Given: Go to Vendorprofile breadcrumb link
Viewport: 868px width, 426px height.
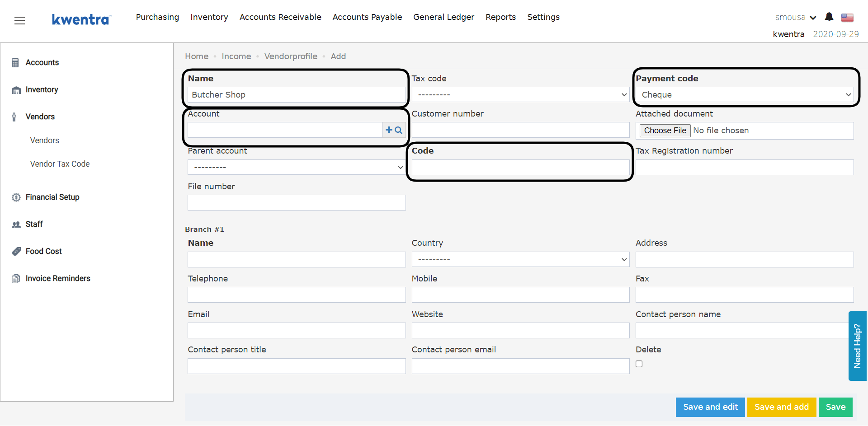Looking at the screenshot, I should (291, 56).
